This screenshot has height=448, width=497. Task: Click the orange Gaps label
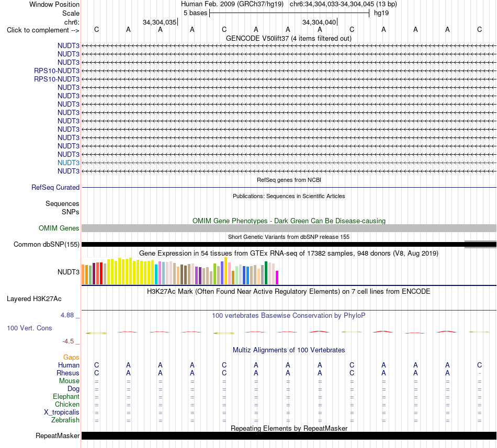pos(71,357)
